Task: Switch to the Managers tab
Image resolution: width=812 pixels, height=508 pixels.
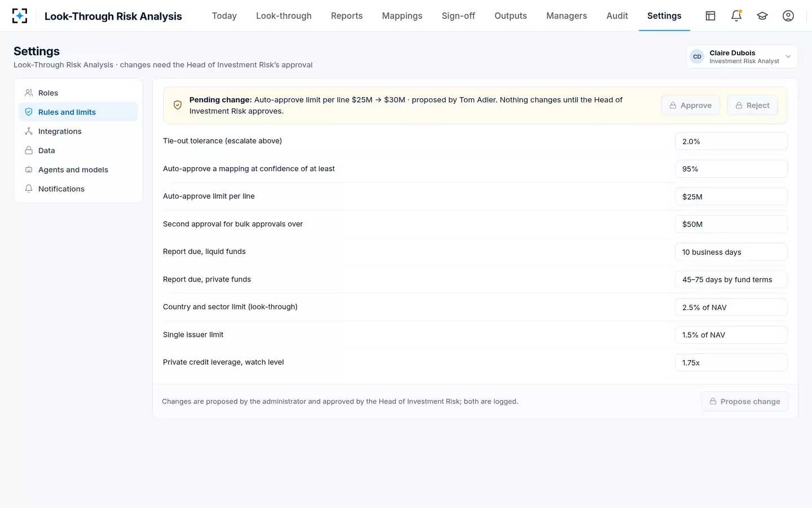Action: pos(567,16)
